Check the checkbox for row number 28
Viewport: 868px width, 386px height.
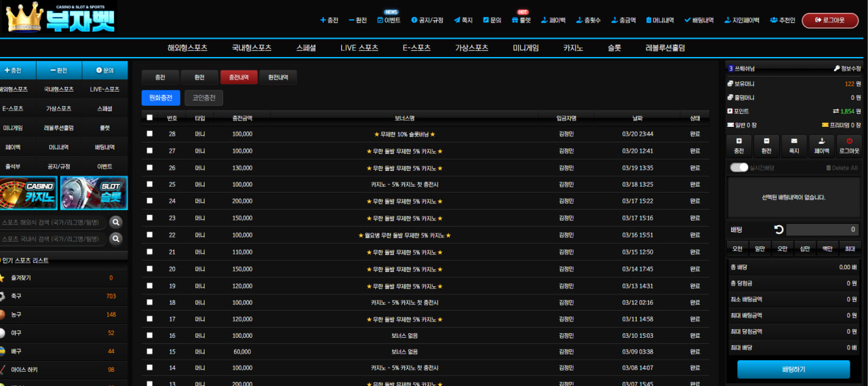(x=150, y=134)
